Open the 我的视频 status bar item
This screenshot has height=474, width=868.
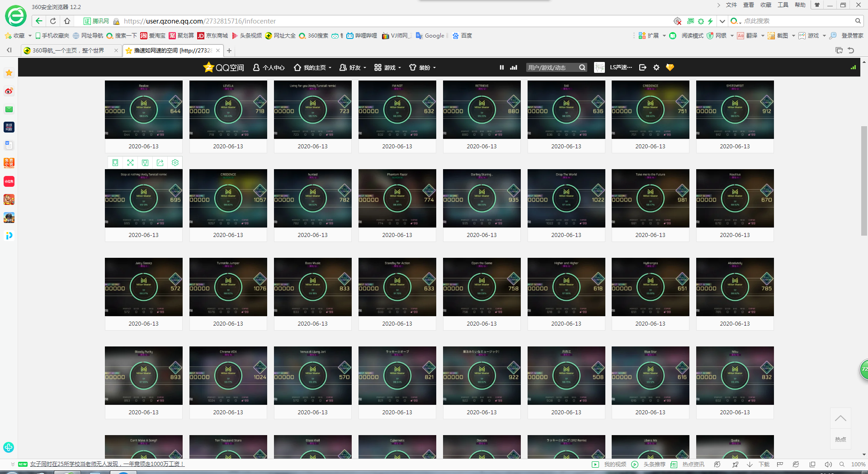tap(609, 464)
